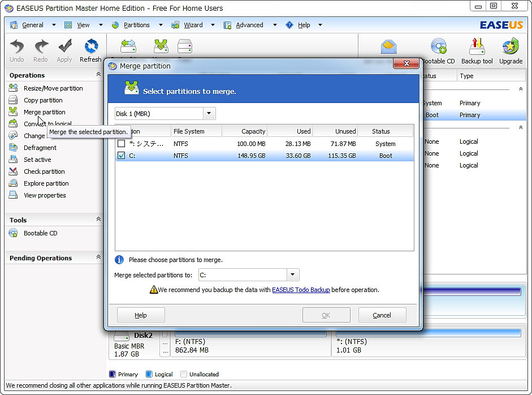Click the Help button in Merge partition dialog
Viewport: 532px width, 395px height.
click(141, 315)
